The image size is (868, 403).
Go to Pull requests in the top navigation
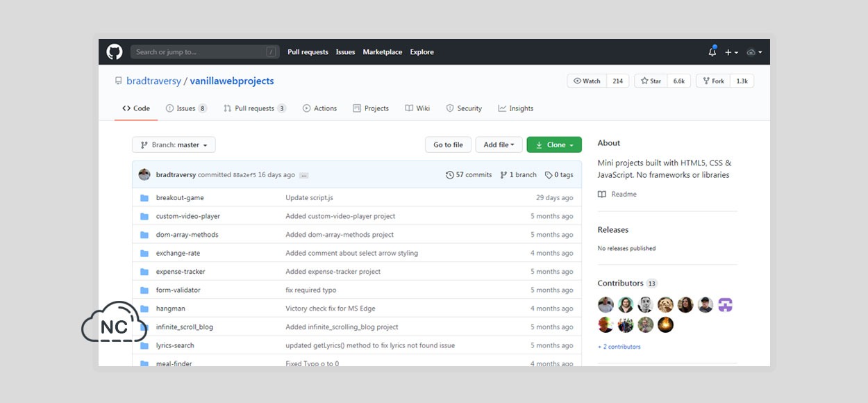click(x=308, y=52)
